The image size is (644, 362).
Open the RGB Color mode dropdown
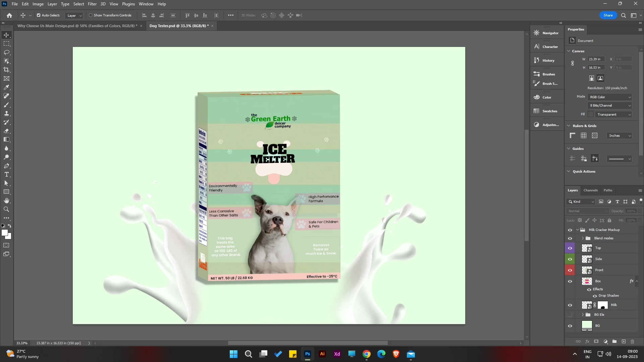pyautogui.click(x=610, y=97)
